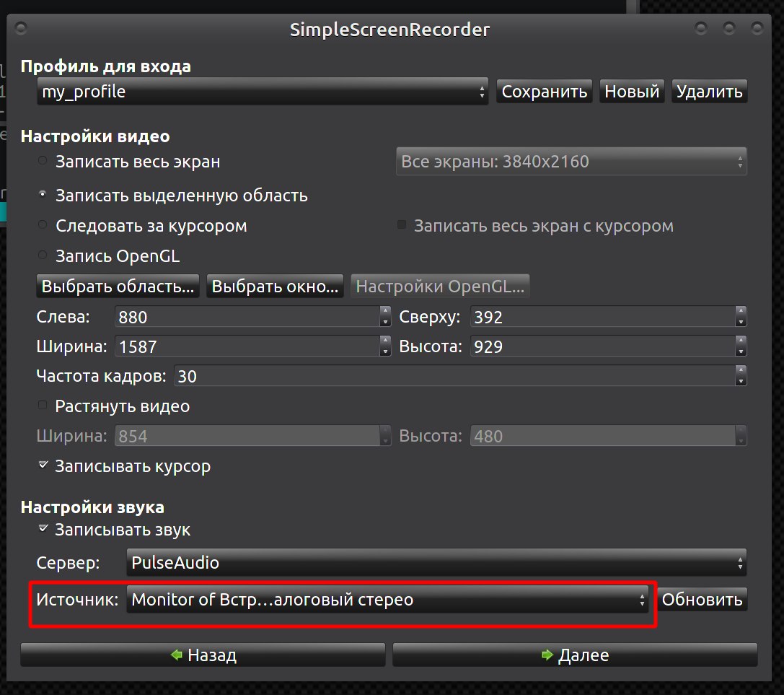Click the Новый profile button
This screenshot has height=695, width=784.
click(x=632, y=92)
